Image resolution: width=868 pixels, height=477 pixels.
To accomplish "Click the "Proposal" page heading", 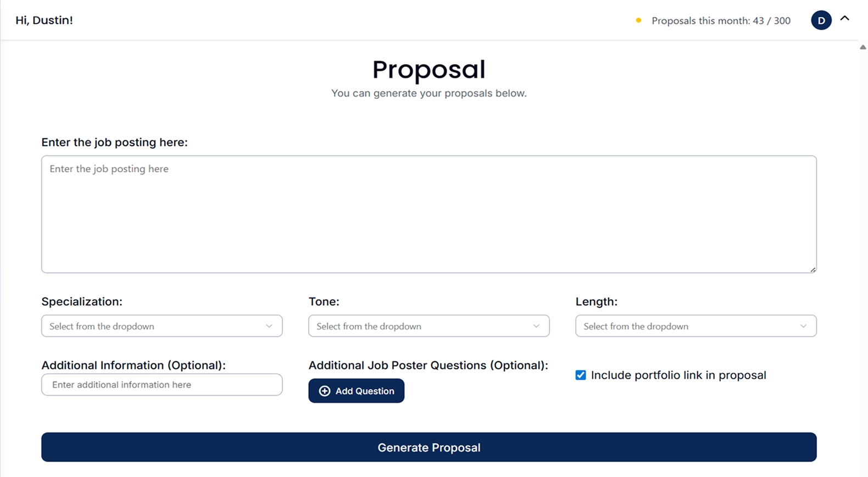I will point(429,70).
